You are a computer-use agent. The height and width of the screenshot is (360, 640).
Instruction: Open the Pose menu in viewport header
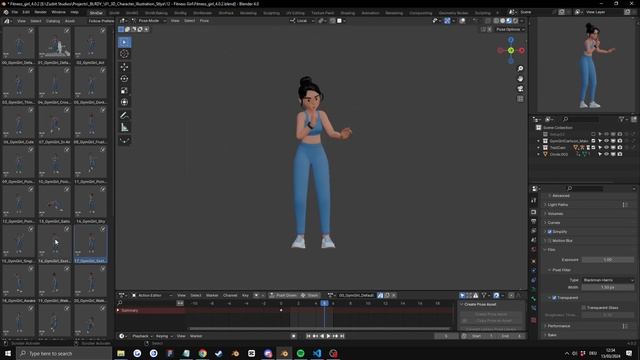[204, 20]
